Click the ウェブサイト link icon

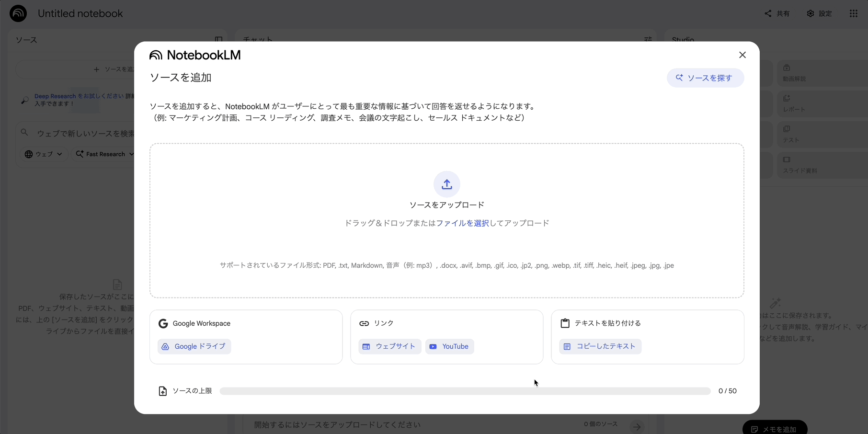tap(366, 346)
